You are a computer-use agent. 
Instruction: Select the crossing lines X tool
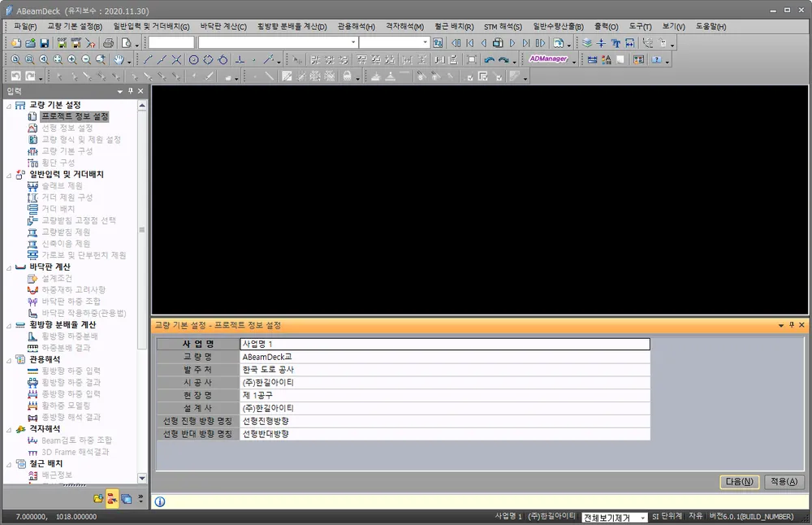click(x=176, y=59)
